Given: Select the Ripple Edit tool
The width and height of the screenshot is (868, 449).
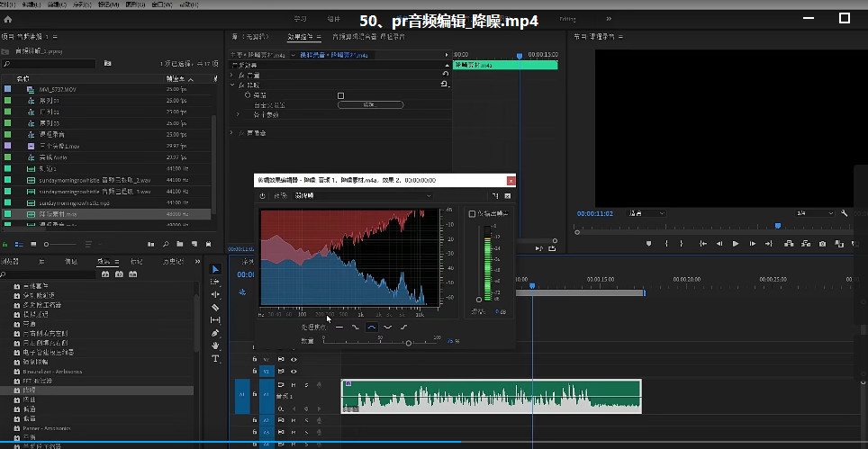Looking at the screenshot, I should [x=216, y=295].
